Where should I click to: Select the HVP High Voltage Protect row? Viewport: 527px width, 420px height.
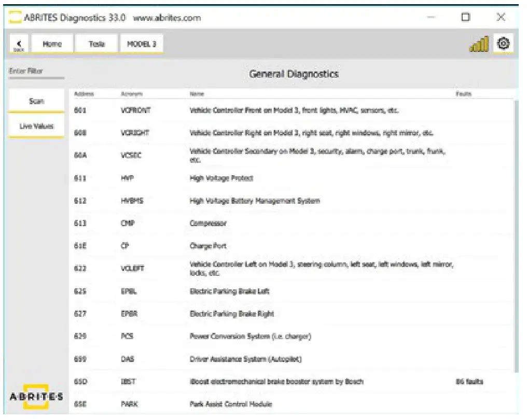coord(291,178)
